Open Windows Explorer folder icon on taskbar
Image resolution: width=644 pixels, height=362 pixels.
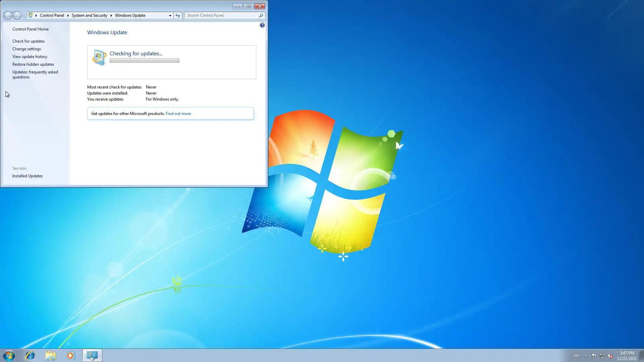51,355
